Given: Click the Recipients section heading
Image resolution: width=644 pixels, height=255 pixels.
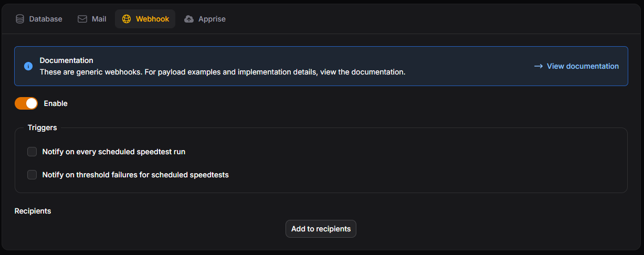Looking at the screenshot, I should point(33,211).
